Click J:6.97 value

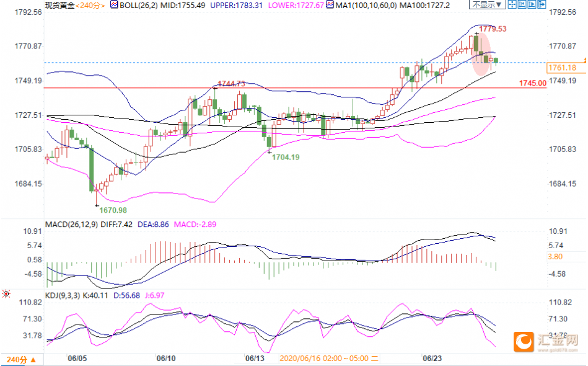pos(154,295)
